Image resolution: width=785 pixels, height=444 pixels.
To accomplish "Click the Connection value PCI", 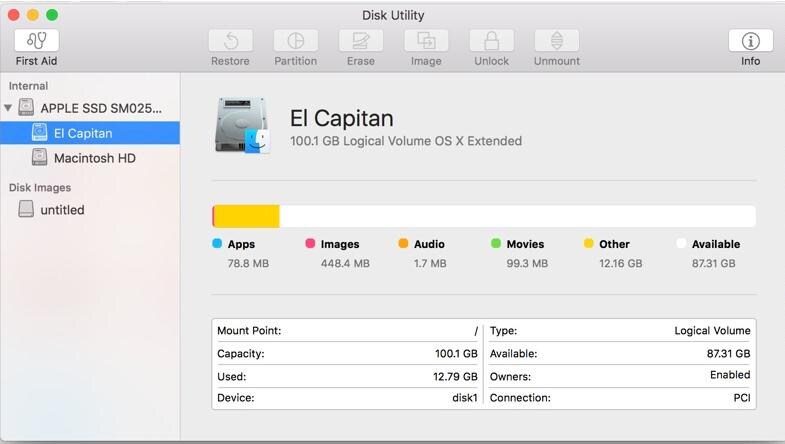I will tap(742, 398).
